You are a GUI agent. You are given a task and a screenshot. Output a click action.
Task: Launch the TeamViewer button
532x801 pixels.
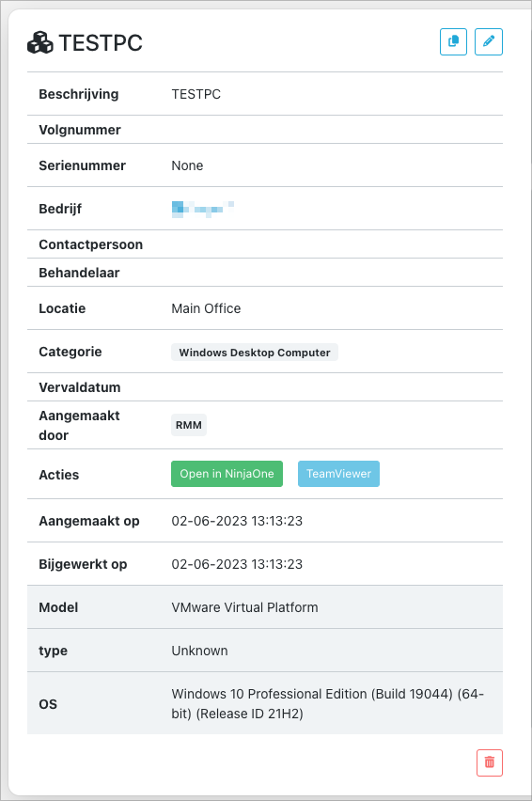[338, 474]
